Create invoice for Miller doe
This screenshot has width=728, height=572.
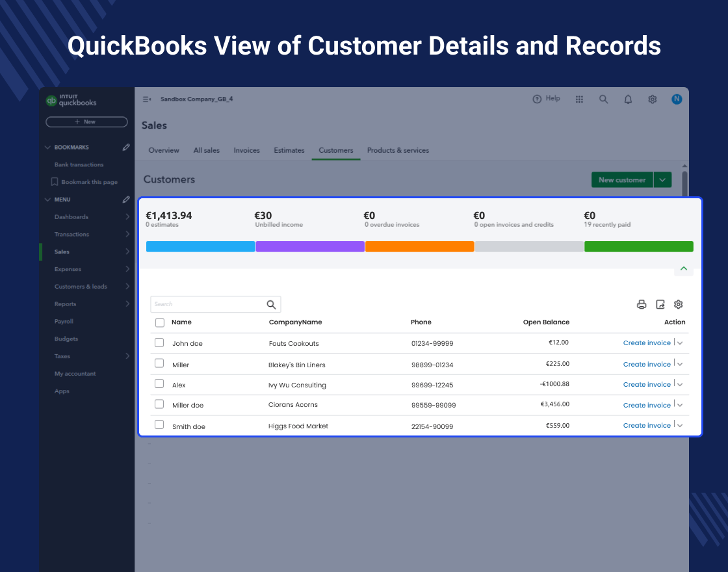tap(647, 405)
